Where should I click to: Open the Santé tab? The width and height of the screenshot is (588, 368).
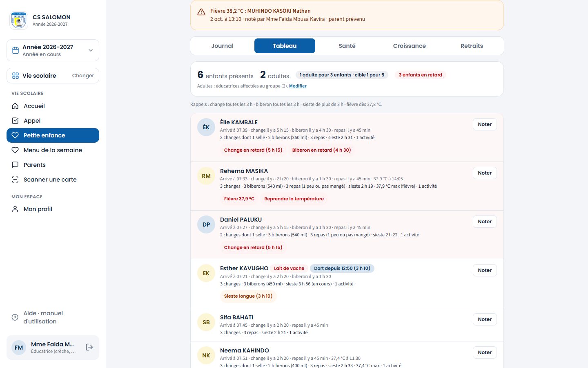tap(347, 46)
